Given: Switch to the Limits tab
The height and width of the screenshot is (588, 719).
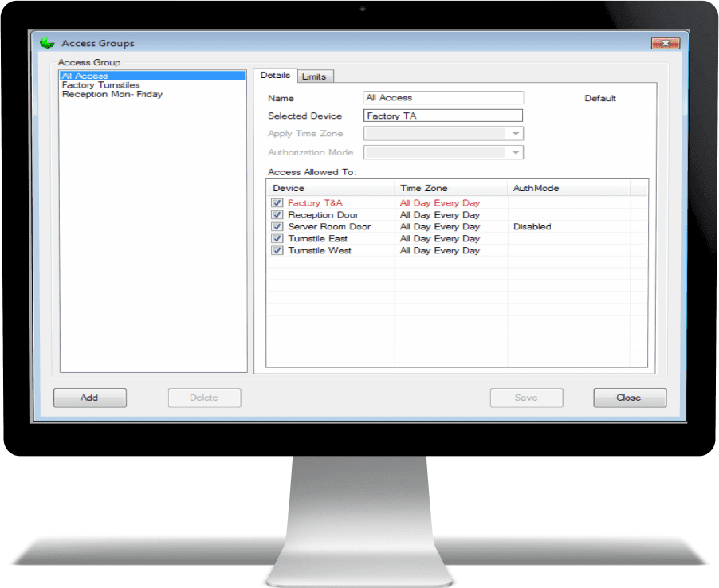Looking at the screenshot, I should [314, 76].
